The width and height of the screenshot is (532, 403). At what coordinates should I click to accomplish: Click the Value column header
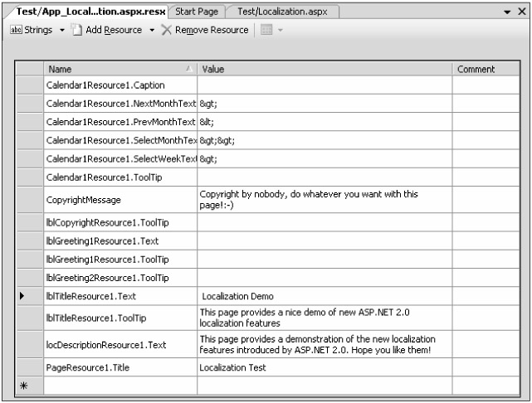click(x=324, y=70)
